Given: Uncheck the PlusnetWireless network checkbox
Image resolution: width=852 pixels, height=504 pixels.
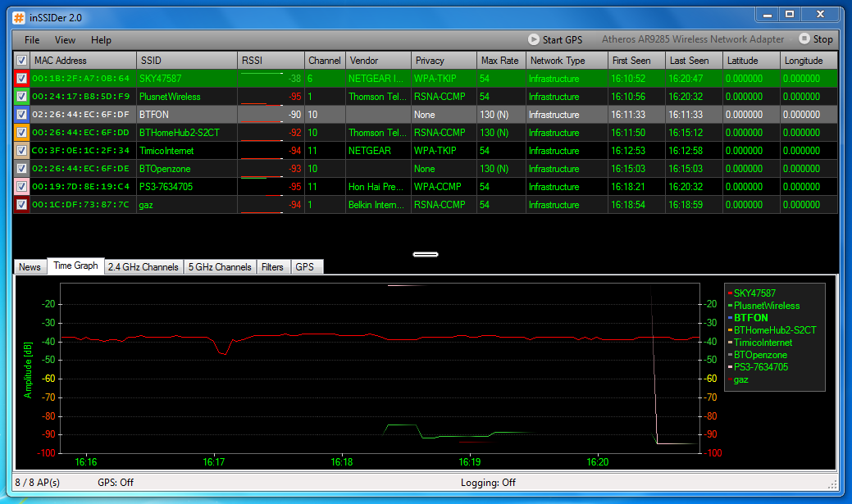Looking at the screenshot, I should click(x=21, y=97).
